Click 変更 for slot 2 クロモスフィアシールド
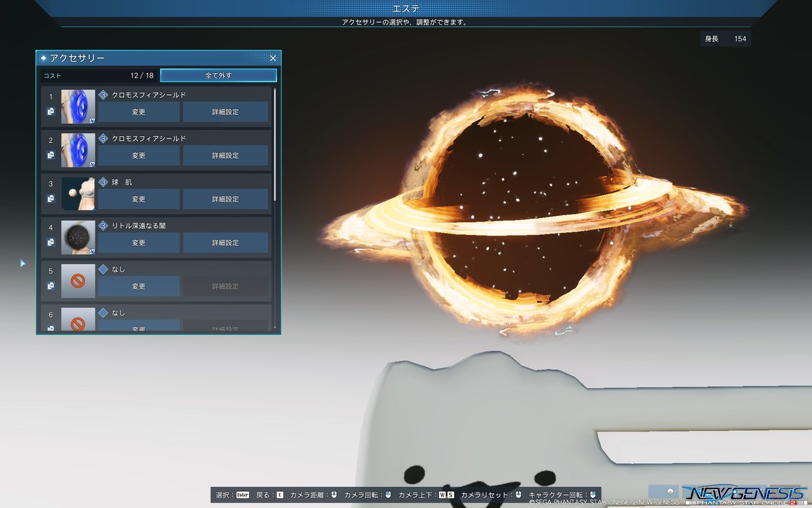Viewport: 812px width, 508px height. pyautogui.click(x=139, y=155)
